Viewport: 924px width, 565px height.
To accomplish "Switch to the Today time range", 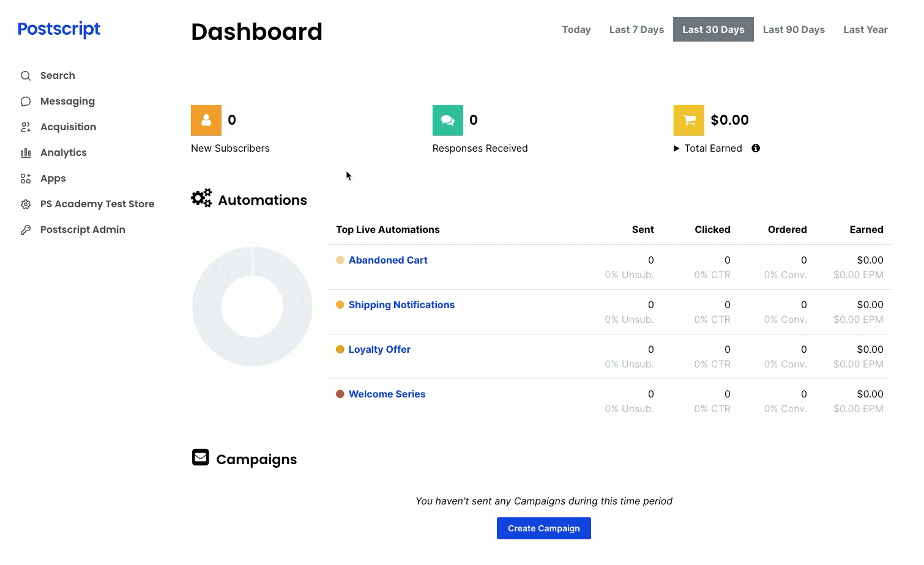I will click(576, 29).
